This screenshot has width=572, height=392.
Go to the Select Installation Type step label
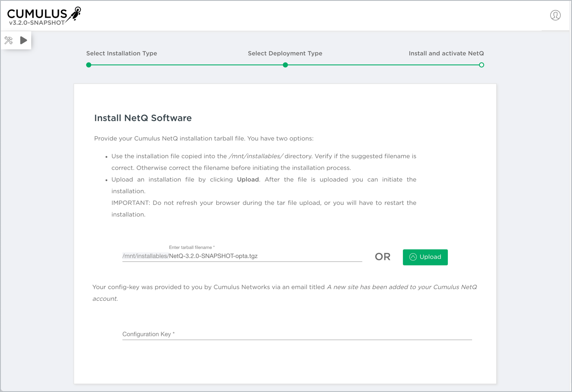click(x=121, y=54)
